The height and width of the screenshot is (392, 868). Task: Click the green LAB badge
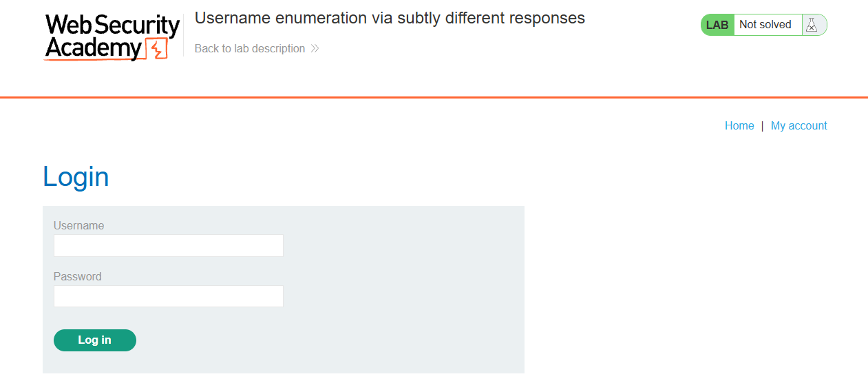point(717,25)
